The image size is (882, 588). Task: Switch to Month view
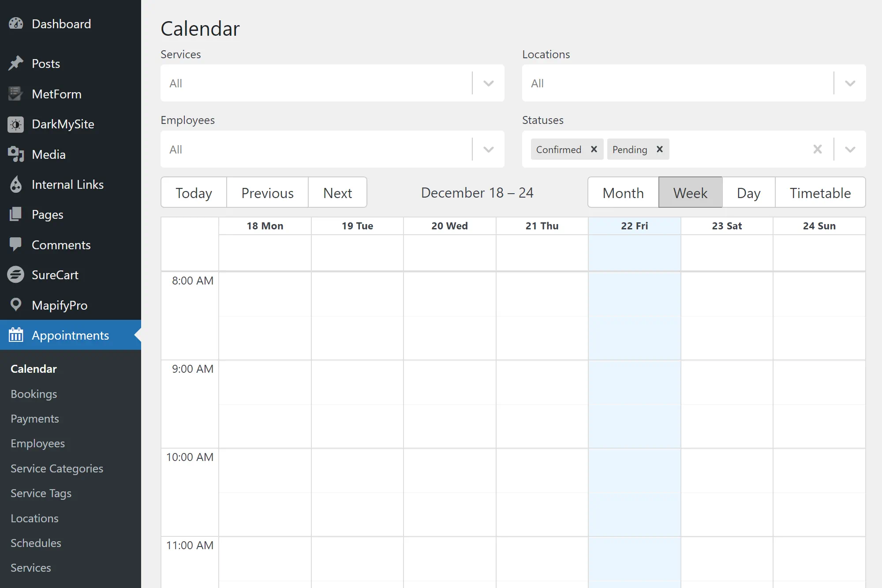tap(623, 192)
